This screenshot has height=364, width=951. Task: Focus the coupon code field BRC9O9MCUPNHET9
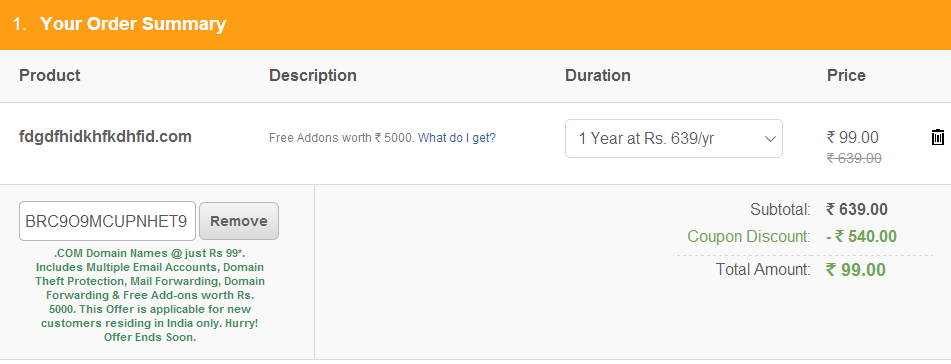[107, 221]
